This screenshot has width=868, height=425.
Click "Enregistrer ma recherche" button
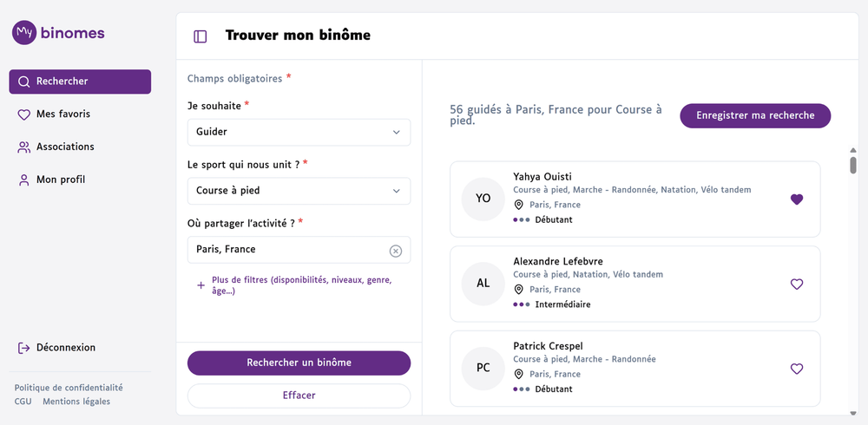pos(755,115)
